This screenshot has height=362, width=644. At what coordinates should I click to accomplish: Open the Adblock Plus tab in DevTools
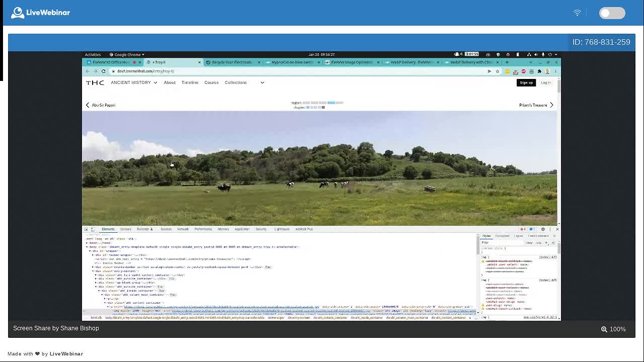tap(304, 229)
